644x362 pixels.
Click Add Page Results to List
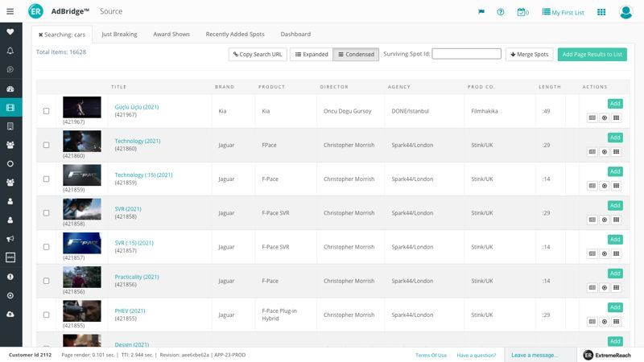tap(592, 54)
